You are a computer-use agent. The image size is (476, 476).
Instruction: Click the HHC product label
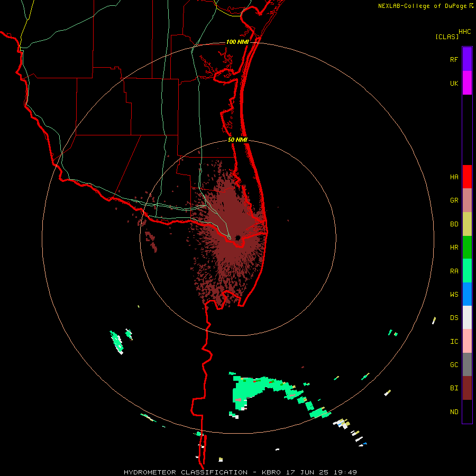coord(464,32)
